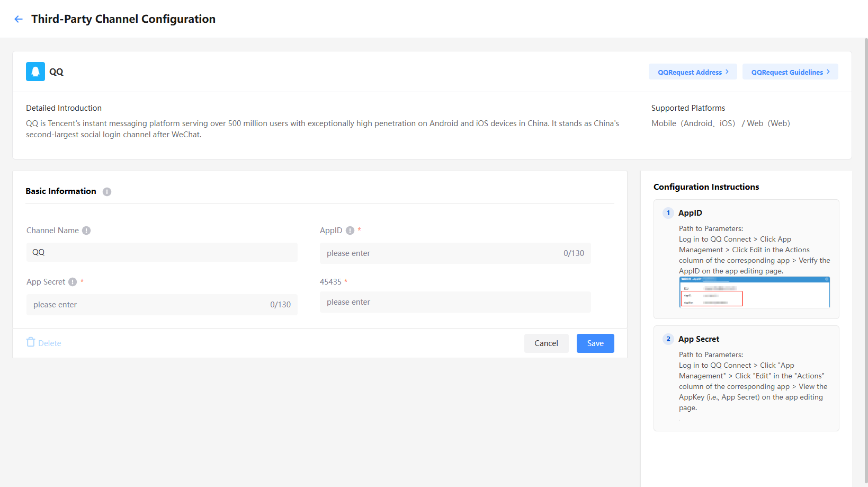
Task: Click the Detailed Introduction heading
Action: pyautogui.click(x=64, y=108)
